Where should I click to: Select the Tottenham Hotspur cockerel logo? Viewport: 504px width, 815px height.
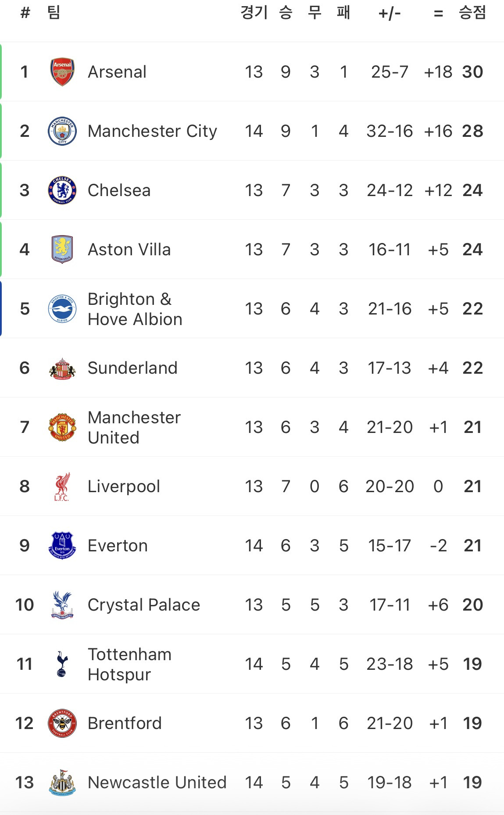click(62, 664)
